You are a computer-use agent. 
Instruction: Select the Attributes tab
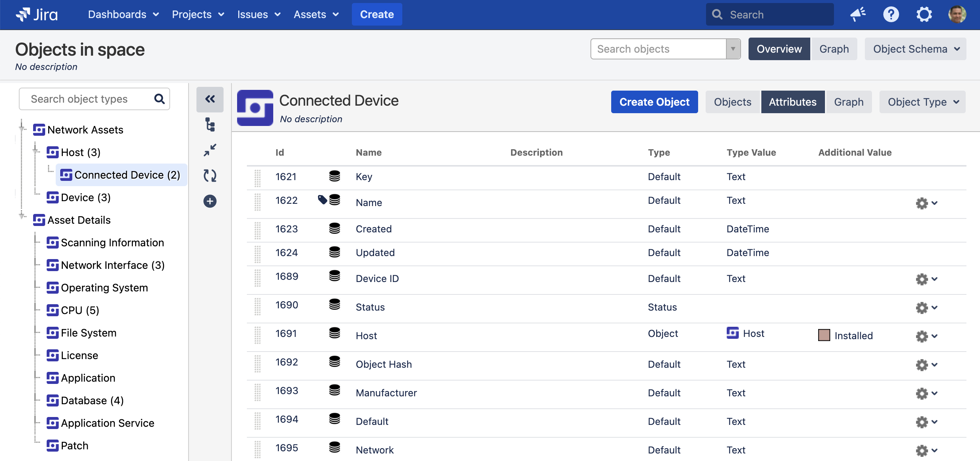793,102
